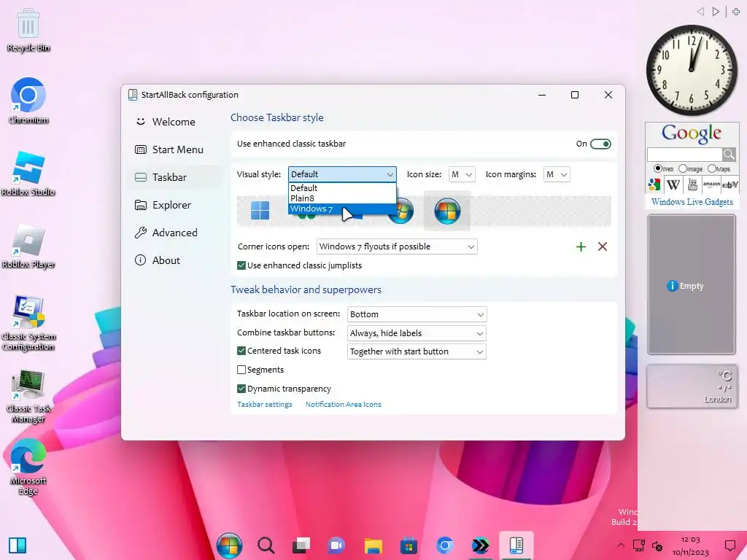Select Web radio button in Google gadget
Screen dimensions: 747x560
(x=658, y=168)
